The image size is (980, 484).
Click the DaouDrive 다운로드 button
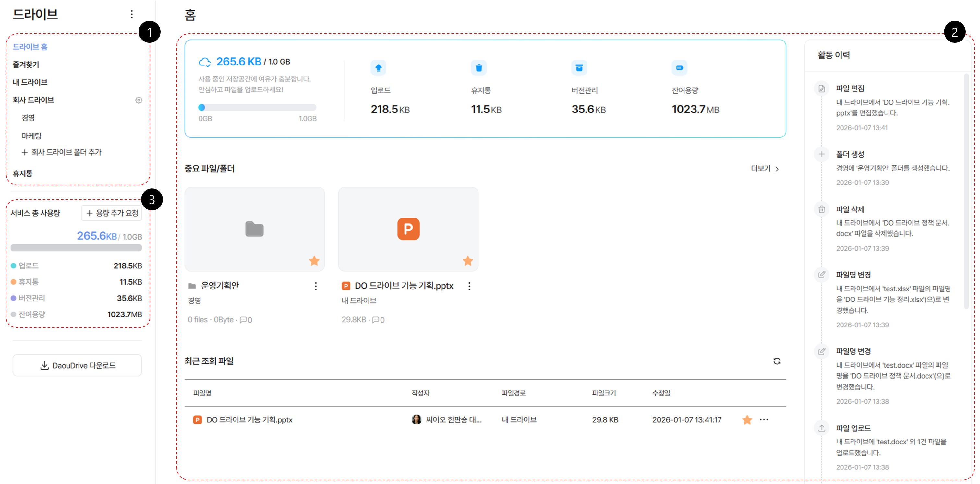point(77,365)
